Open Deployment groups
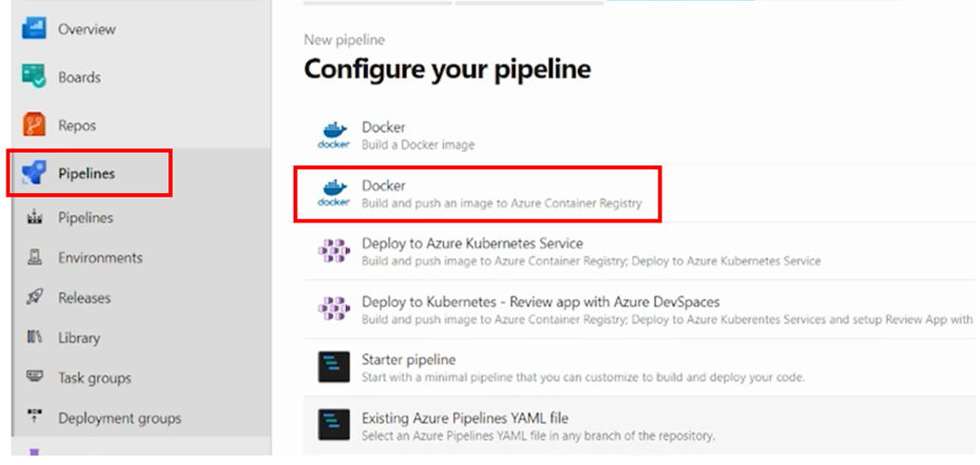This screenshot has height=465, width=980. [x=120, y=418]
